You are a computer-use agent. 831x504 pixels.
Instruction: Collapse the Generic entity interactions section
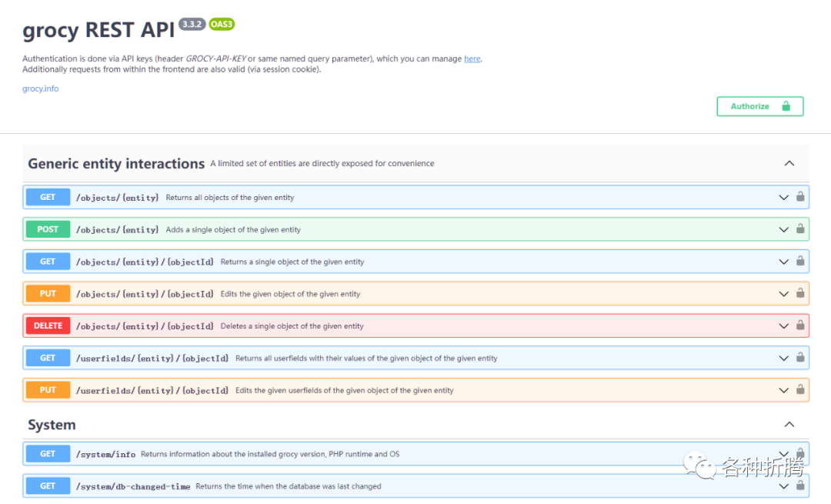pyautogui.click(x=789, y=163)
